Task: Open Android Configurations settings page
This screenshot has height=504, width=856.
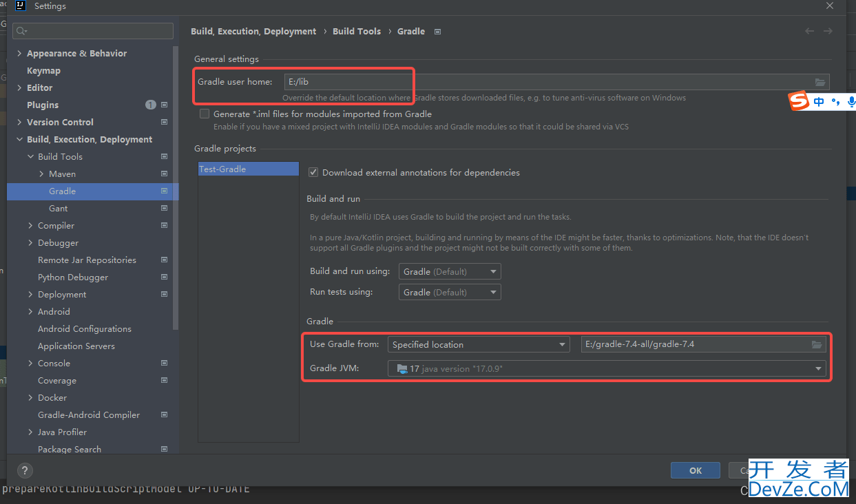Action: click(x=85, y=328)
